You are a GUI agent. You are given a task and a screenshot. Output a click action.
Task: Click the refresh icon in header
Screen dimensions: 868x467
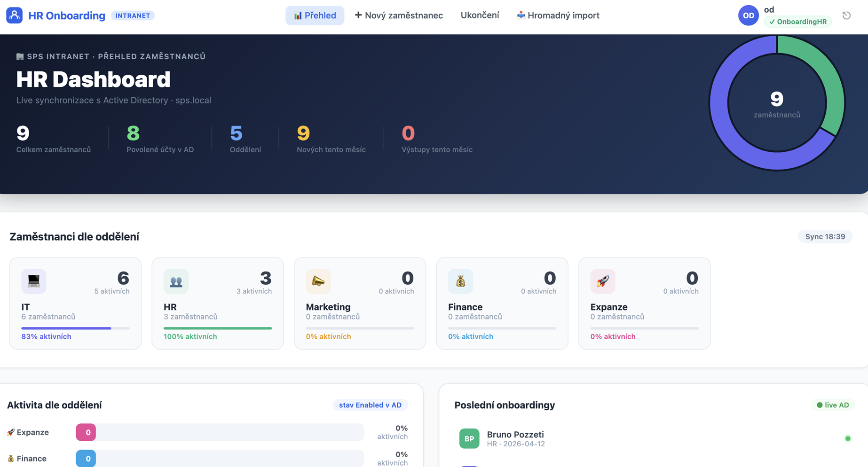(846, 16)
